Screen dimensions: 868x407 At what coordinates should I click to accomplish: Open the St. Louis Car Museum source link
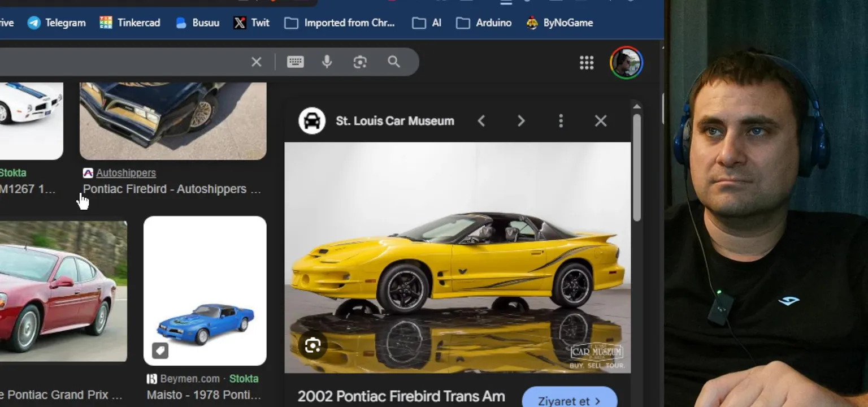[x=395, y=121]
